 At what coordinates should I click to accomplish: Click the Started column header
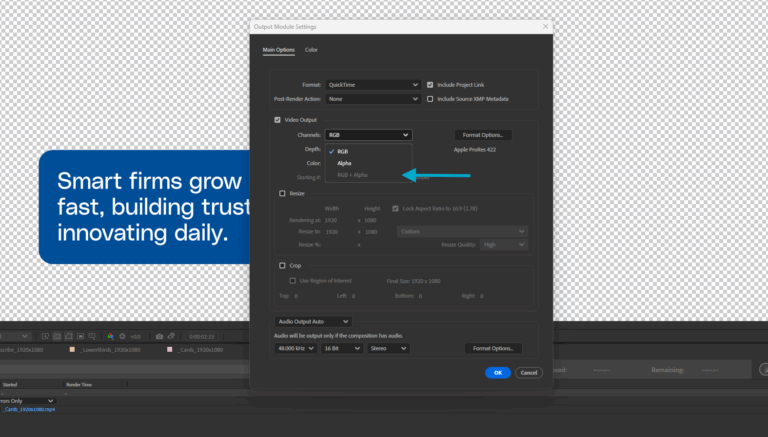[10, 385]
